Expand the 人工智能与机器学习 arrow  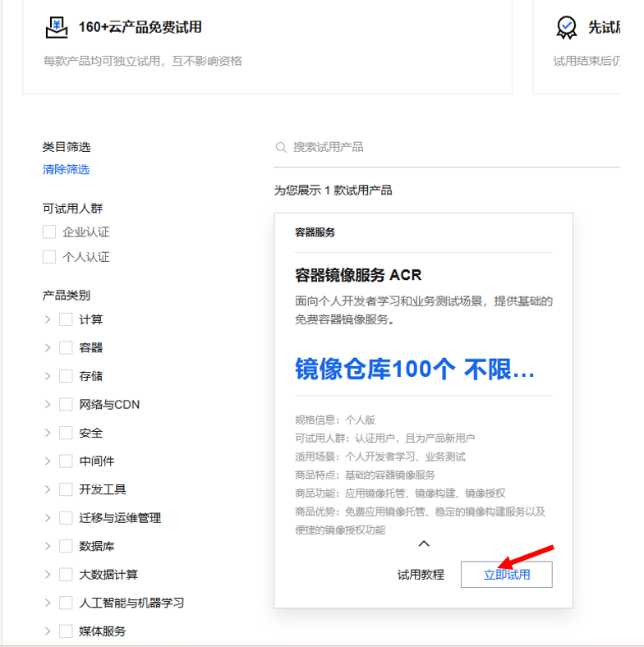pyautogui.click(x=48, y=603)
